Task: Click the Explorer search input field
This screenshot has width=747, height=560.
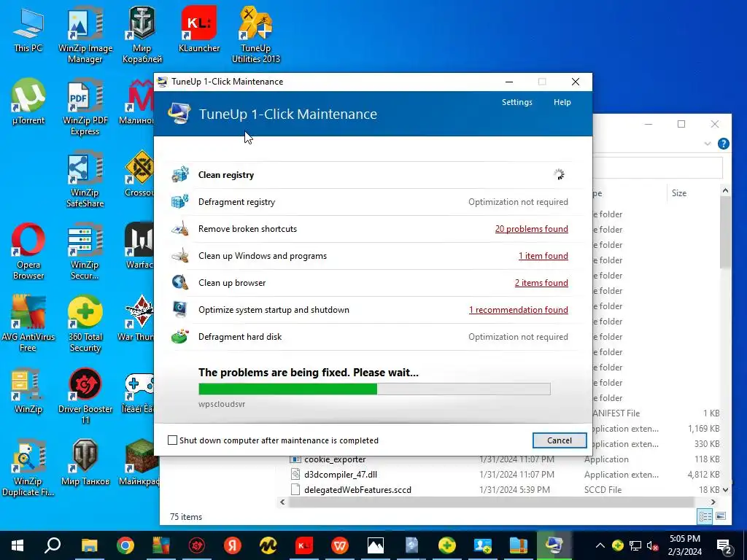Action: click(x=658, y=168)
